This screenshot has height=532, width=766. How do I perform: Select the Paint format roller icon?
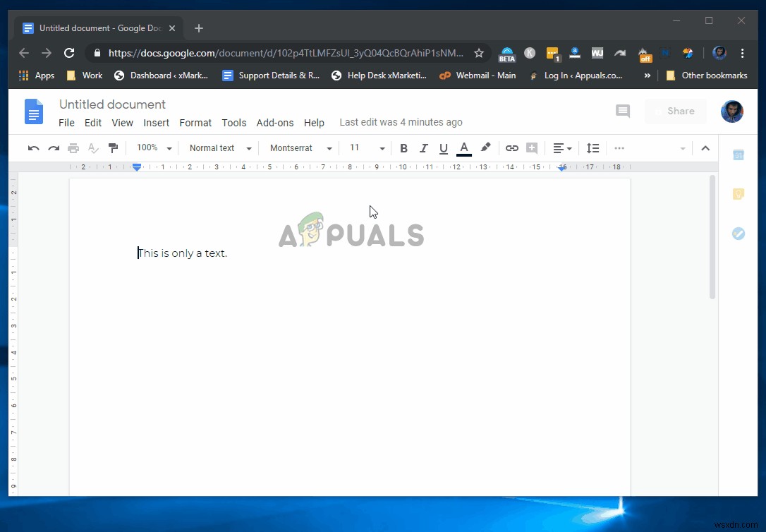(113, 148)
